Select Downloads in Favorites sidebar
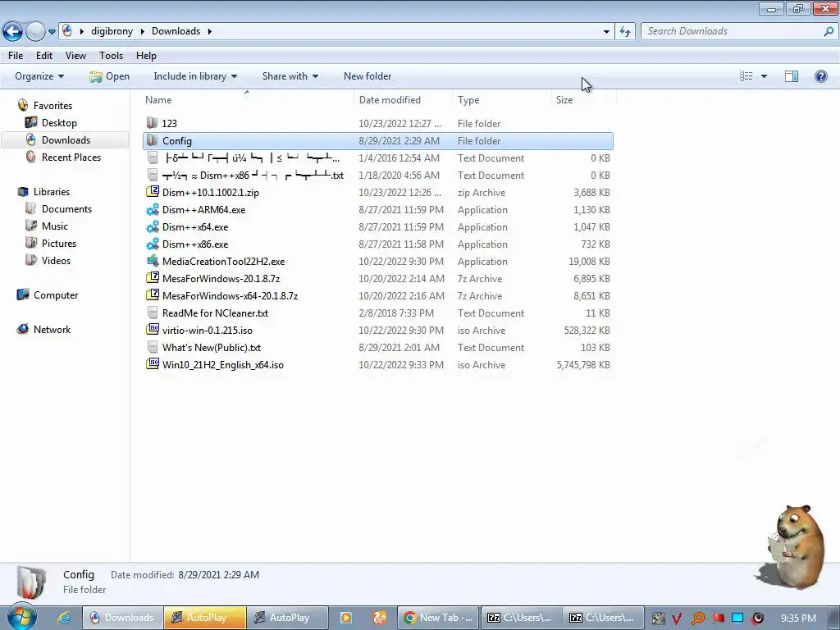Image resolution: width=840 pixels, height=630 pixels. [x=66, y=139]
